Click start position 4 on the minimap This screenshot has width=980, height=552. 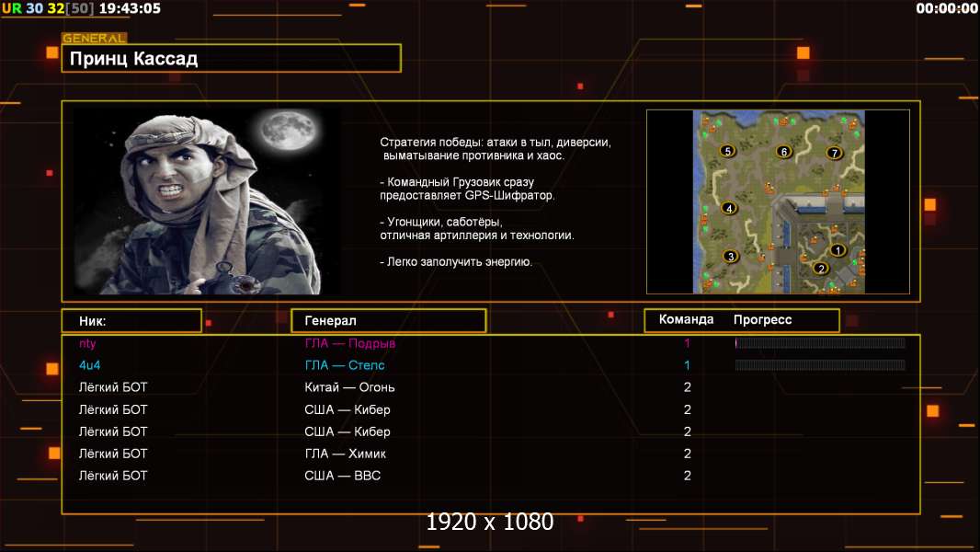[730, 208]
